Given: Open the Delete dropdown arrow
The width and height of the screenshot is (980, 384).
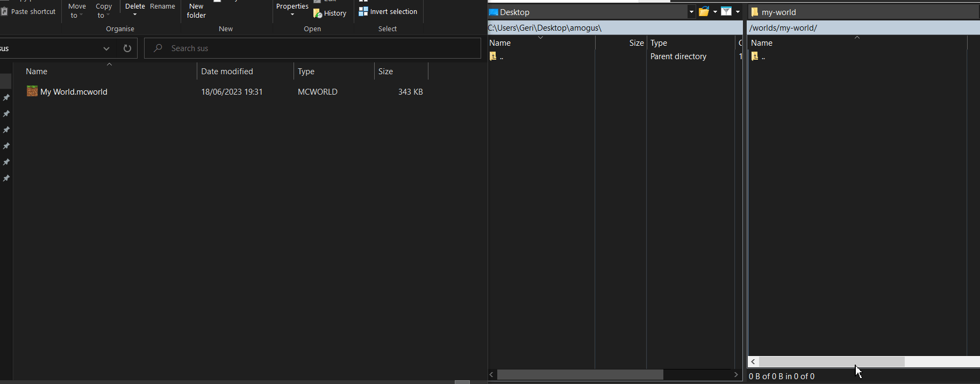Looking at the screenshot, I should (135, 15).
